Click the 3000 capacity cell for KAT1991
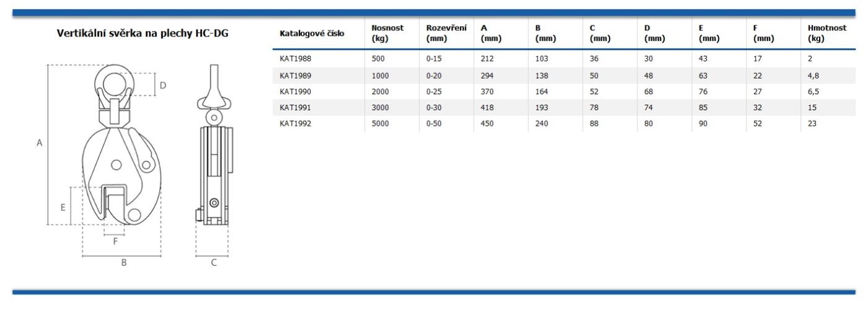This screenshot has height=319, width=868. pos(380,107)
